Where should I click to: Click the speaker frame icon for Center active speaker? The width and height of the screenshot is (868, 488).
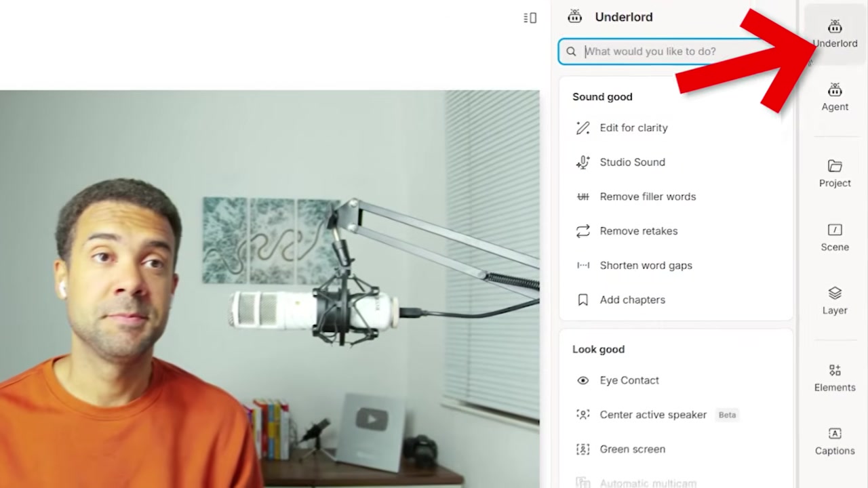pyautogui.click(x=583, y=415)
